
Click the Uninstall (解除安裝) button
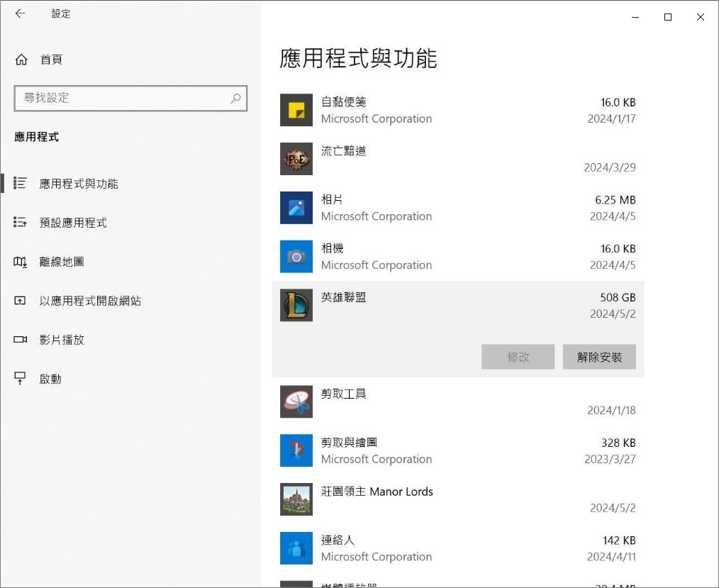coord(599,357)
